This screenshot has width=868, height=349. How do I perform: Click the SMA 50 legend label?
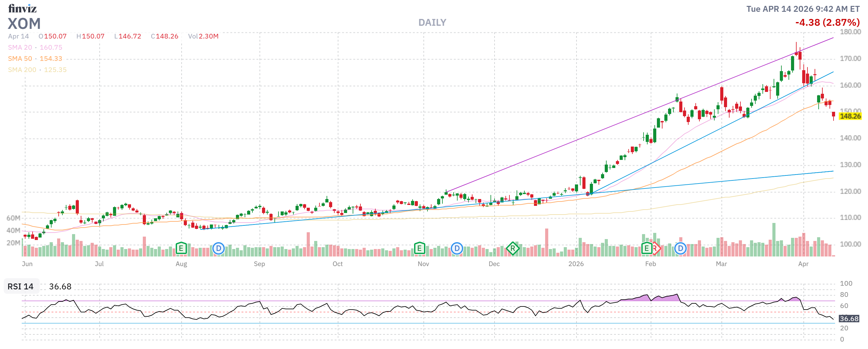(20, 59)
